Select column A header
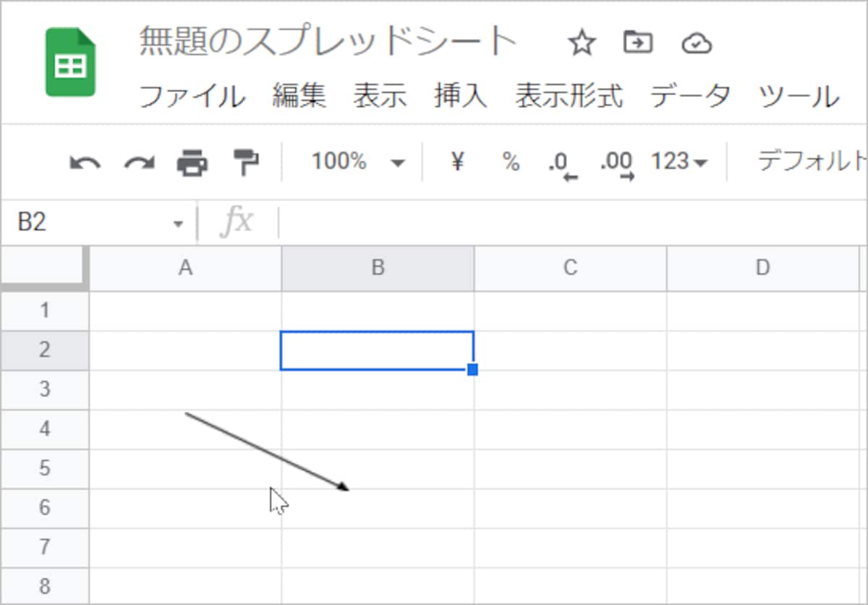Image resolution: width=868 pixels, height=605 pixels. click(186, 268)
